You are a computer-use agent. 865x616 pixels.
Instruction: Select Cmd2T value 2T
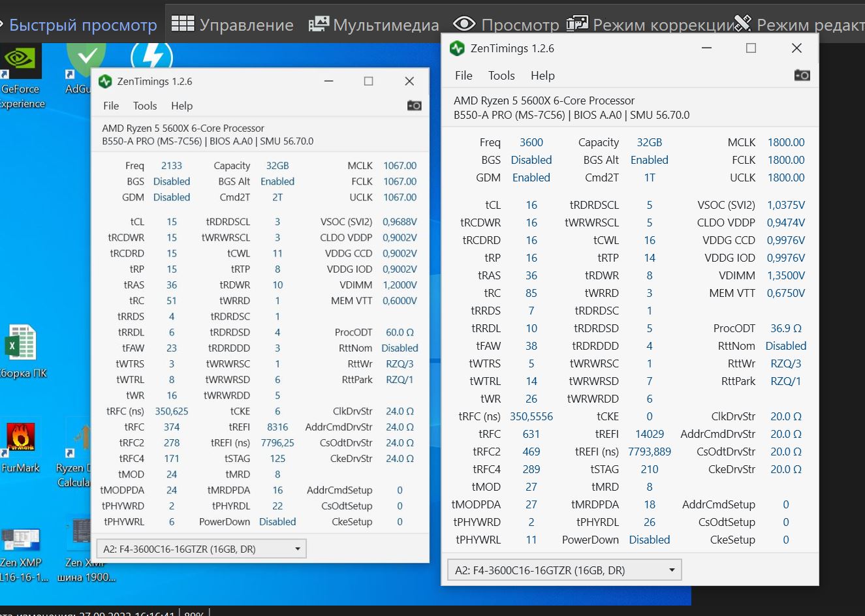point(277,197)
